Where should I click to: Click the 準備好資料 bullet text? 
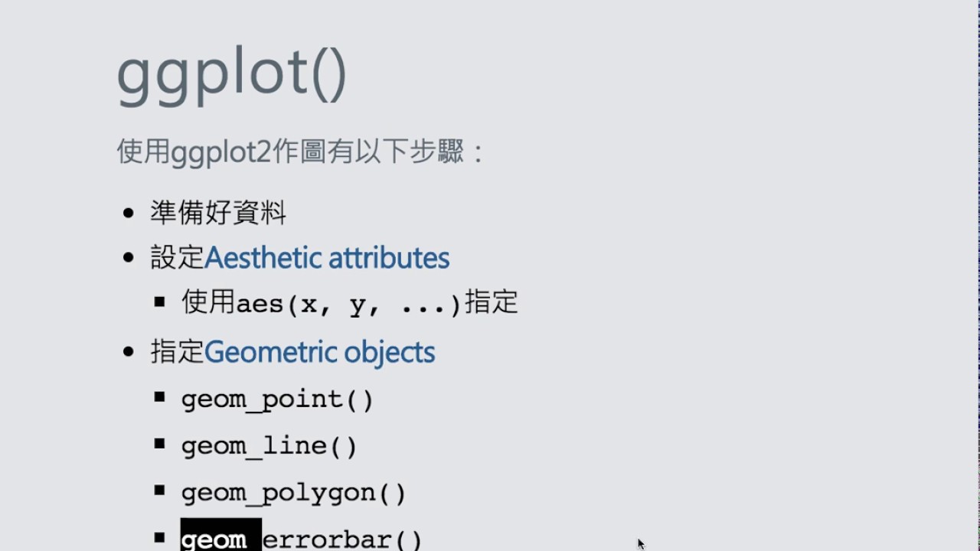(218, 213)
